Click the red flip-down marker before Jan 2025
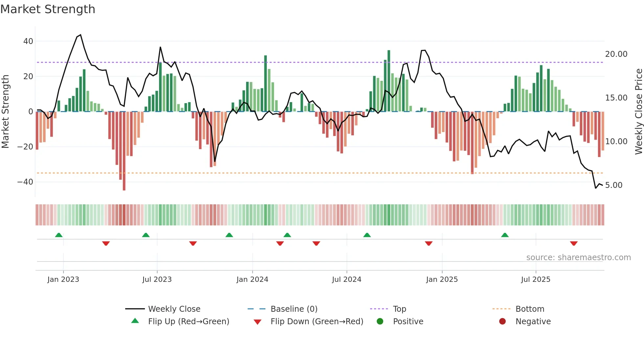Screen dimensions: 644x362 tap(428, 243)
